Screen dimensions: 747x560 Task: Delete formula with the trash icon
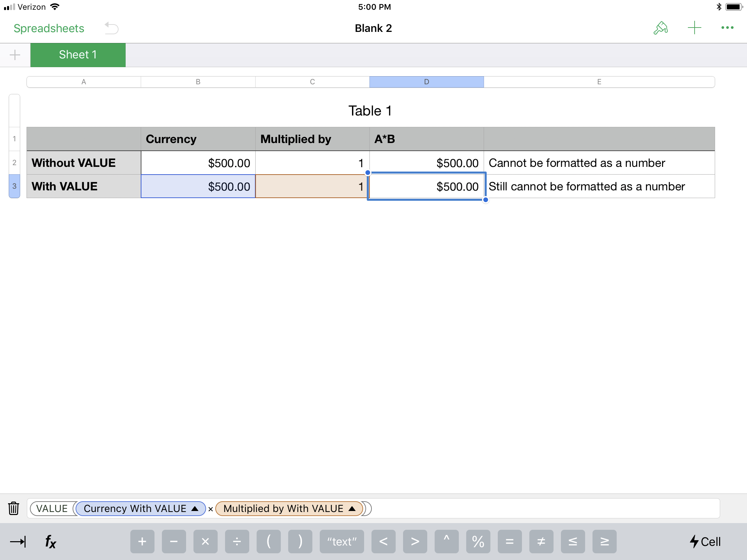click(13, 508)
